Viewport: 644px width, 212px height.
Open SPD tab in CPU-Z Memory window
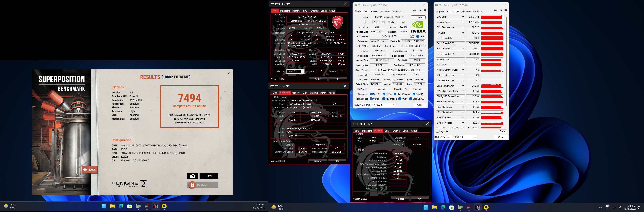[387, 131]
